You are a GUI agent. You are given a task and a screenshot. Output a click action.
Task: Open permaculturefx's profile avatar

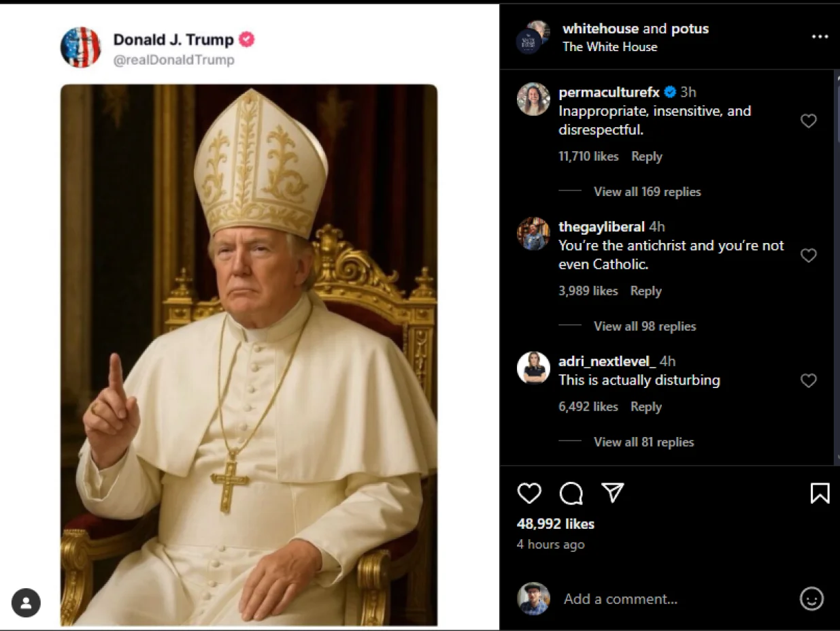pos(533,99)
